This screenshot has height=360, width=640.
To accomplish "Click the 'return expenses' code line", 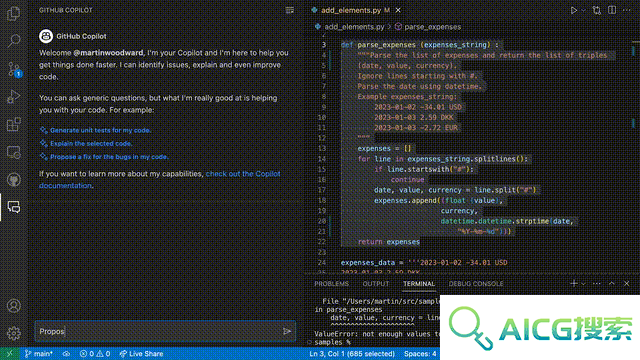I will click(x=389, y=242).
